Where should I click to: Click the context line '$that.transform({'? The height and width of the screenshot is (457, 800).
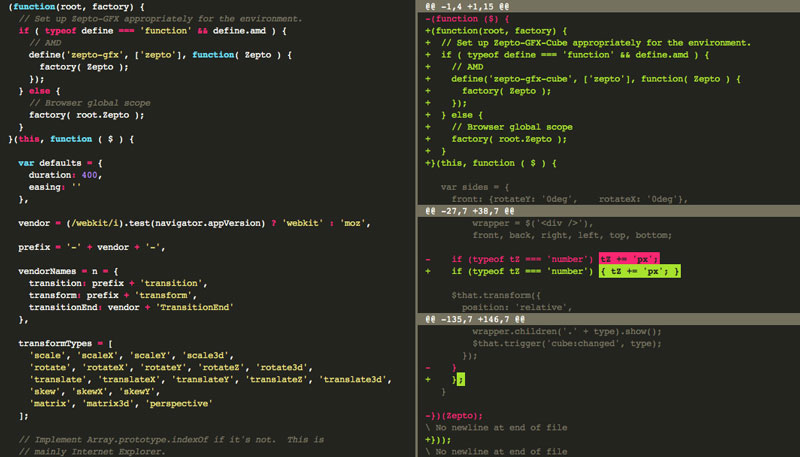click(x=495, y=295)
